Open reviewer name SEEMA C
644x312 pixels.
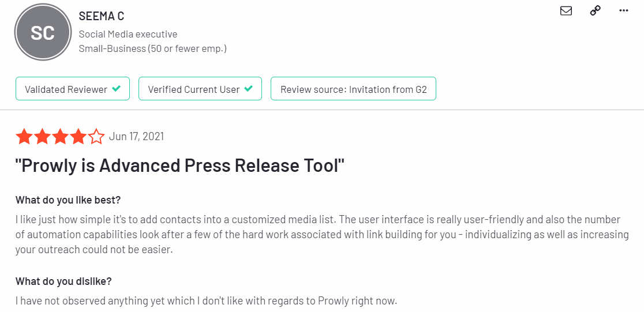click(102, 16)
